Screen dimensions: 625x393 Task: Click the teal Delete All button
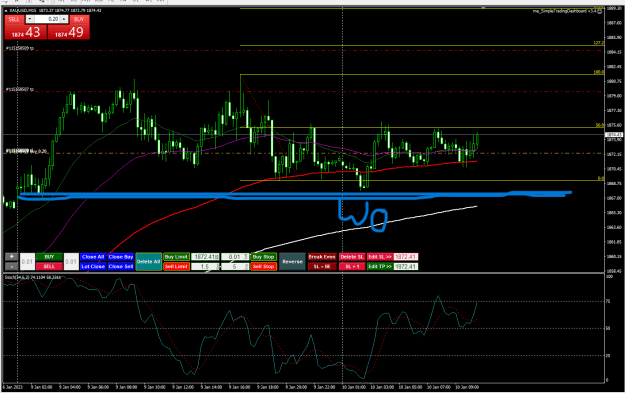pos(149,261)
